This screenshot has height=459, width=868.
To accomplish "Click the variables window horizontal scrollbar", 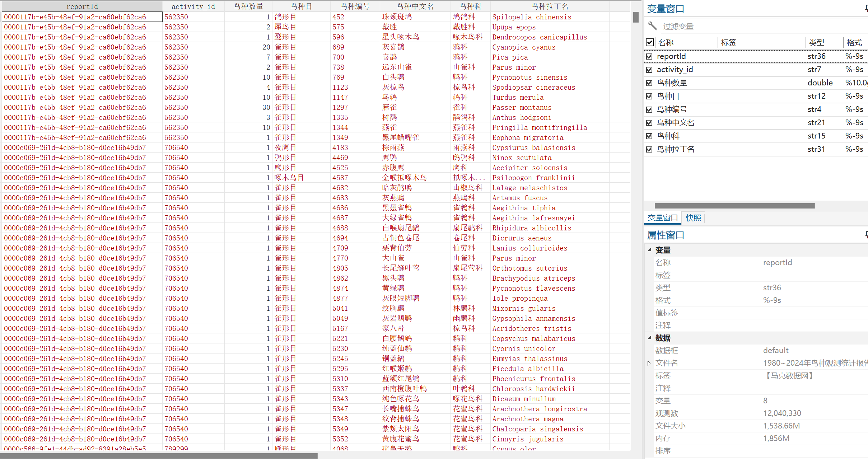I will pyautogui.click(x=734, y=206).
